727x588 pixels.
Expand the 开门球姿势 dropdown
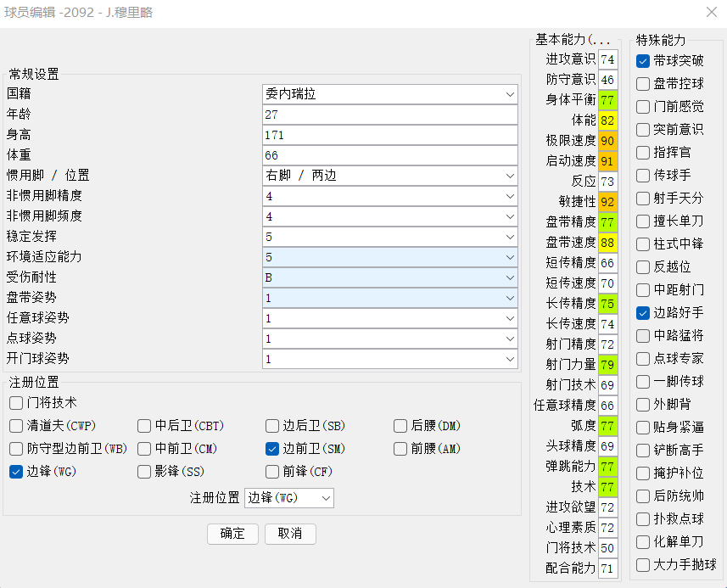(x=390, y=360)
